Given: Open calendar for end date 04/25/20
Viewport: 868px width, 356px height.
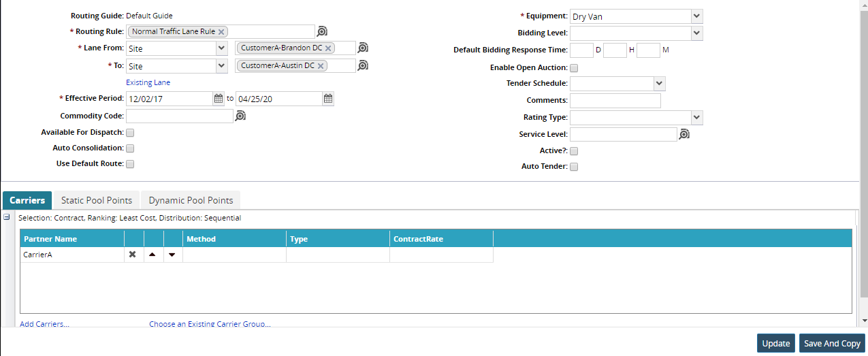Looking at the screenshot, I should click(x=328, y=99).
